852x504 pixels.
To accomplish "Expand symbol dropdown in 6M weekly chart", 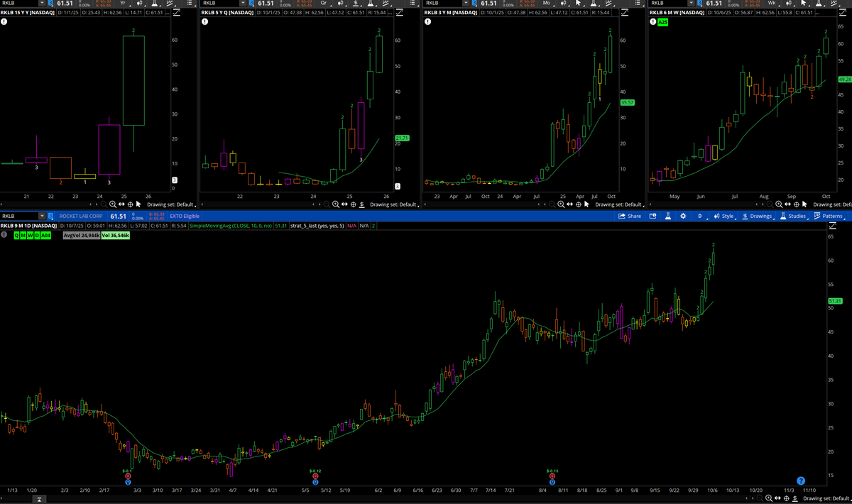I will click(692, 3).
